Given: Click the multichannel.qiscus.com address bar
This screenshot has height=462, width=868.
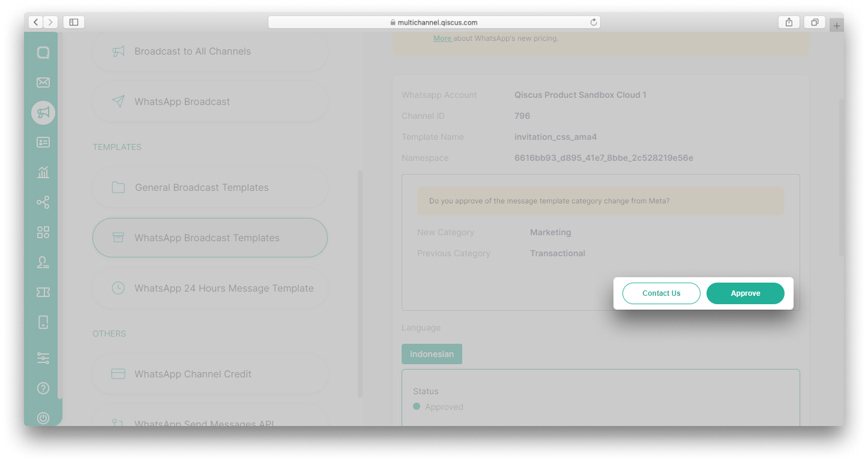Looking at the screenshot, I should (434, 22).
